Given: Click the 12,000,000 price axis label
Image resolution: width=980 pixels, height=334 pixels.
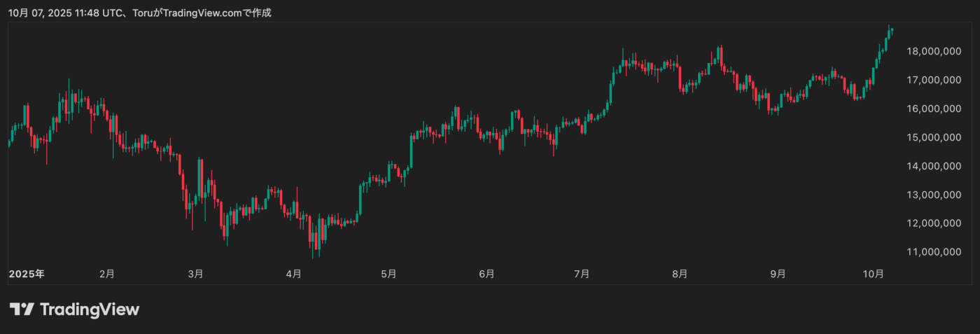Looking at the screenshot, I should point(932,223).
